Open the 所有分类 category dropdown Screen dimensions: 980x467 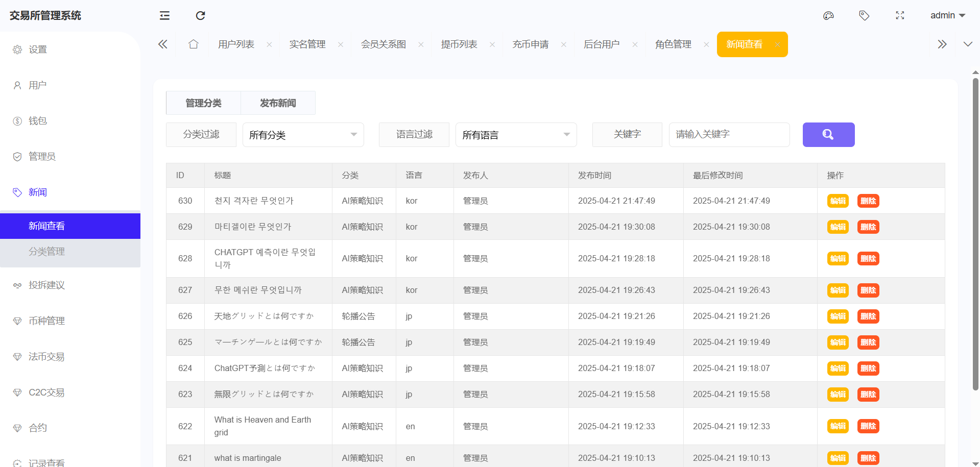click(x=303, y=135)
